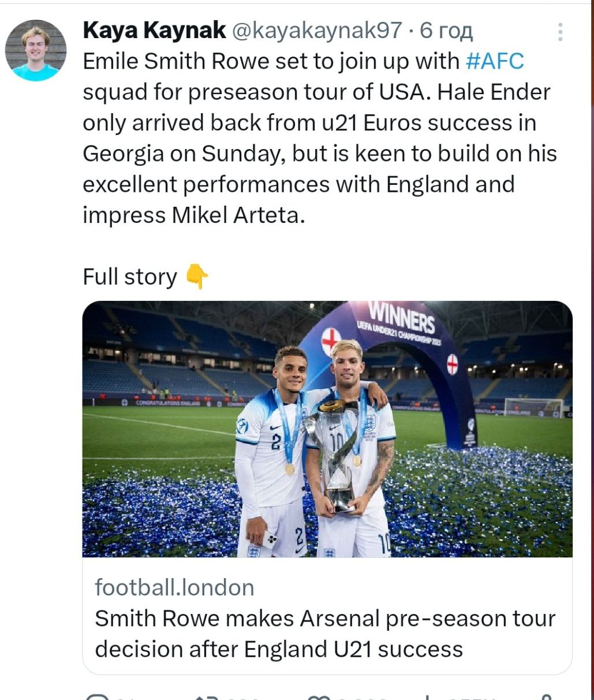Click the 'Full story' text
Image resolution: width=594 pixels, height=700 pixels.
130,277
